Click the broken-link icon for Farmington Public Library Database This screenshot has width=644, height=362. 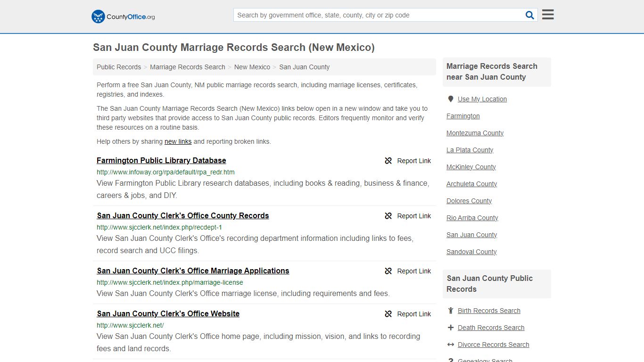coord(388,161)
